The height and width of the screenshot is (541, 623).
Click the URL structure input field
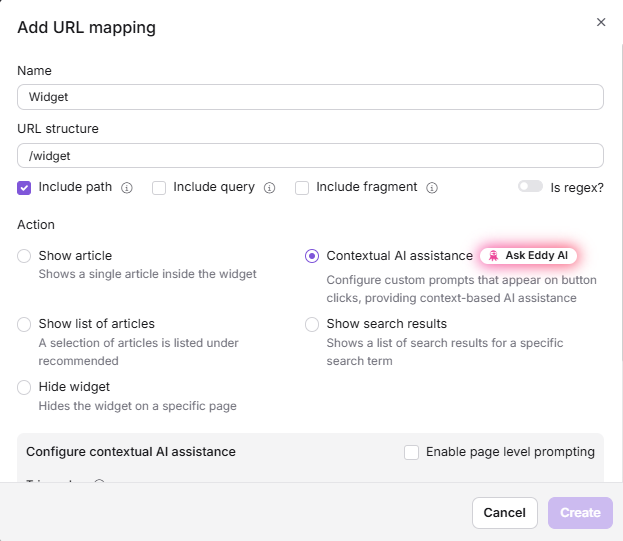(x=310, y=156)
